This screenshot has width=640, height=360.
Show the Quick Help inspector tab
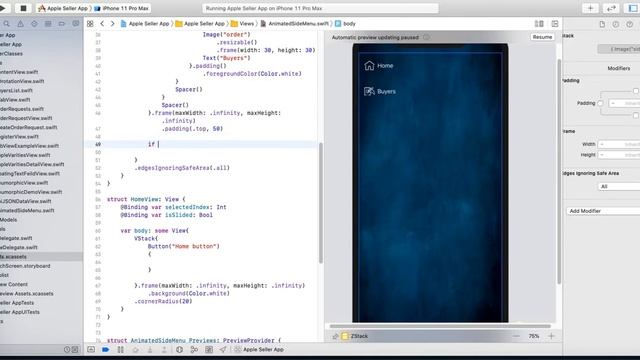(x=630, y=24)
